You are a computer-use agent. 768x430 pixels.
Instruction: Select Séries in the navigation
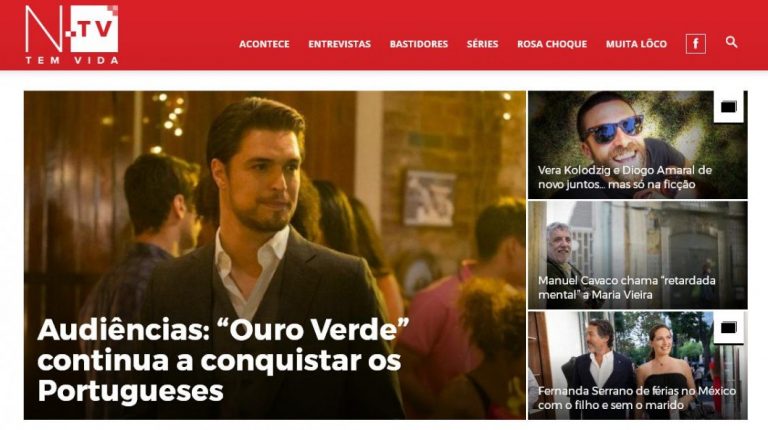(482, 44)
